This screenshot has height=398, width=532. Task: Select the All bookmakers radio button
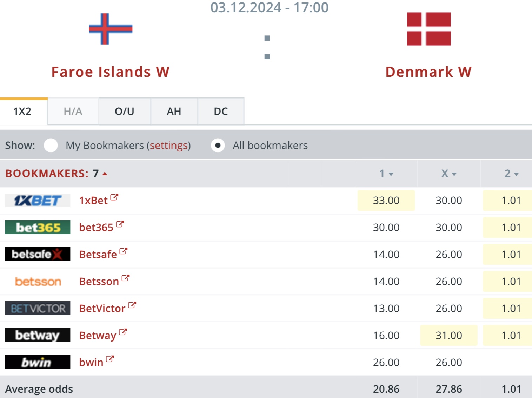coord(218,145)
